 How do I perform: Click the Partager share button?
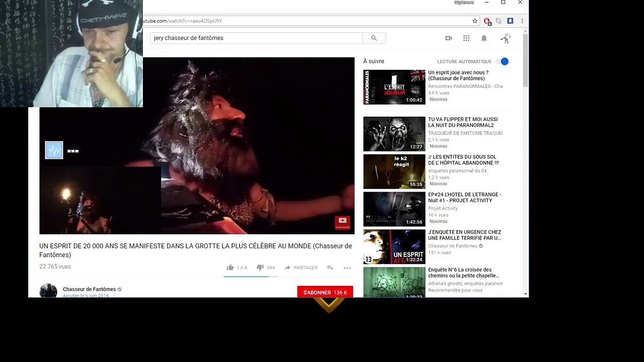coord(301,267)
